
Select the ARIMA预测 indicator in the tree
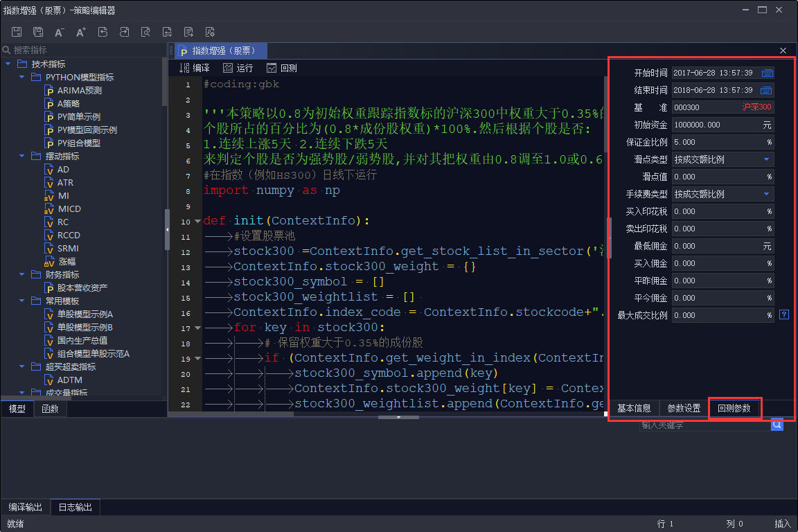click(79, 91)
